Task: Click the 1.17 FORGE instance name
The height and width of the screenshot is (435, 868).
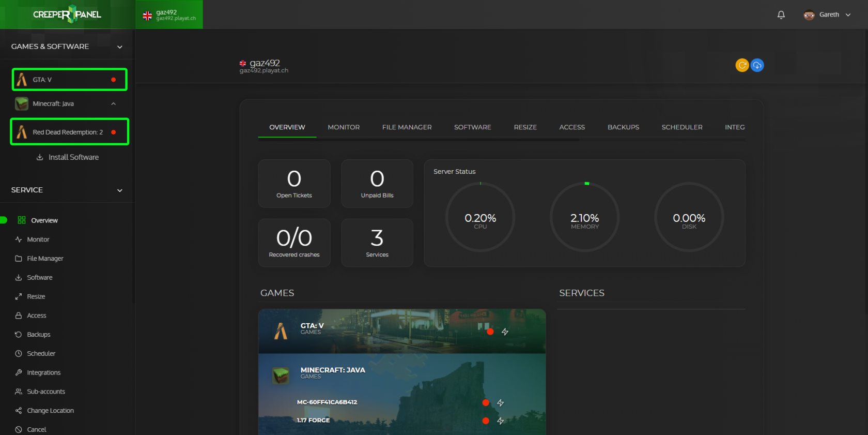Action: 313,421
